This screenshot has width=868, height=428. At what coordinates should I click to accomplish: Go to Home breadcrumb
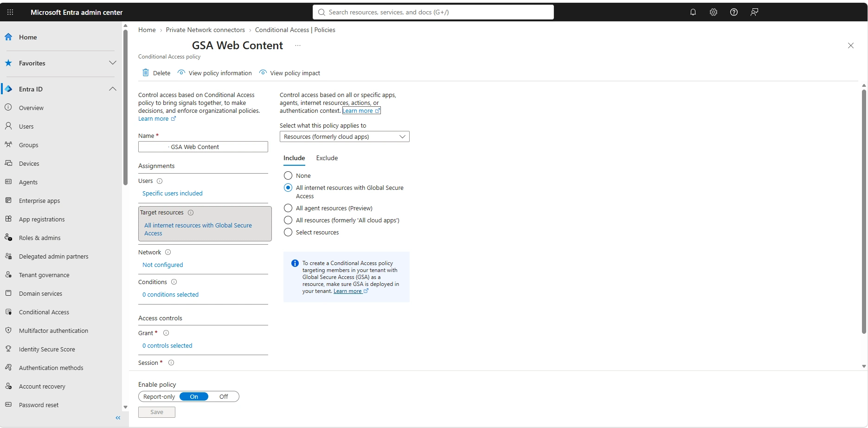tap(147, 30)
